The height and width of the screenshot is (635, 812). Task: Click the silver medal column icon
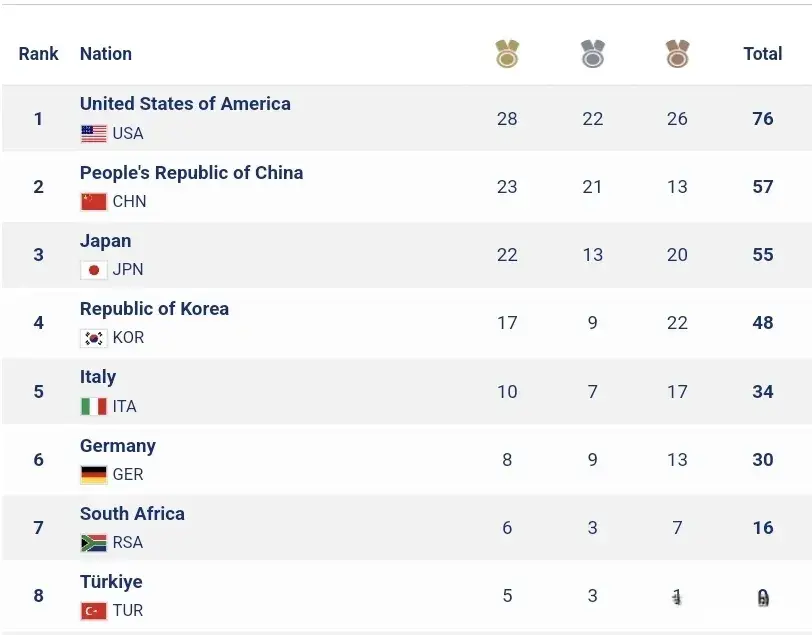click(593, 53)
